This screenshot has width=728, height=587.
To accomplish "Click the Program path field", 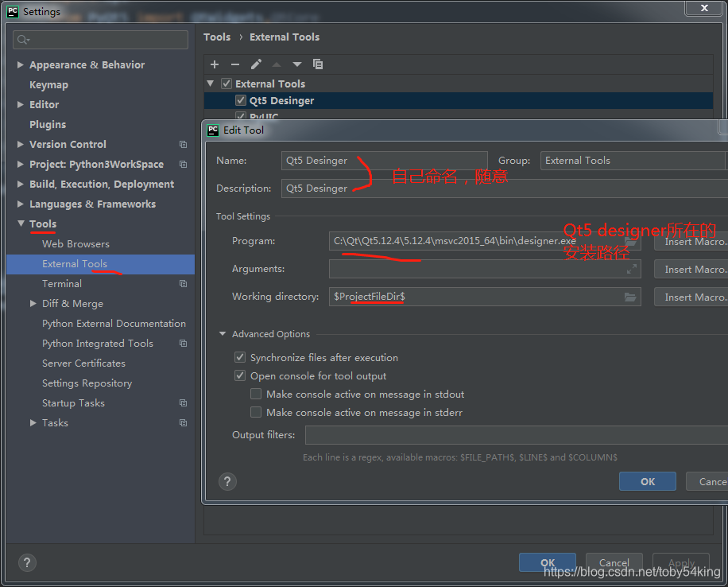I will click(x=485, y=241).
